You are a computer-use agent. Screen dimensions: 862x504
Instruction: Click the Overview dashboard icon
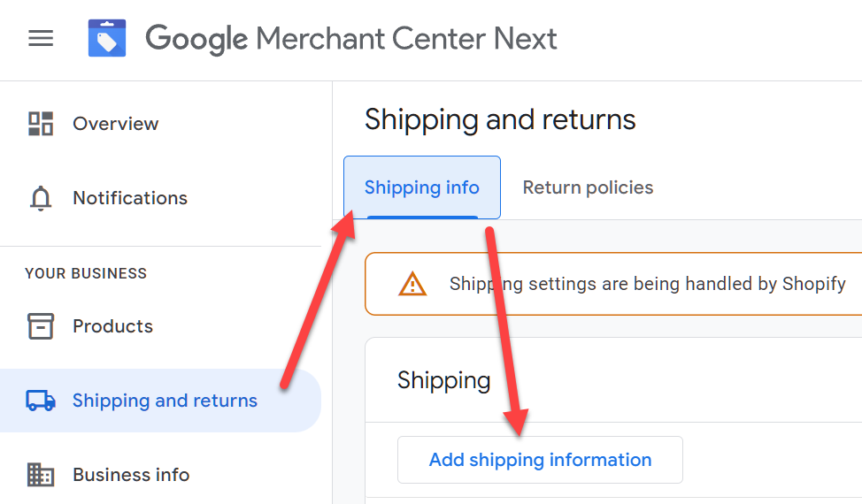tap(41, 124)
